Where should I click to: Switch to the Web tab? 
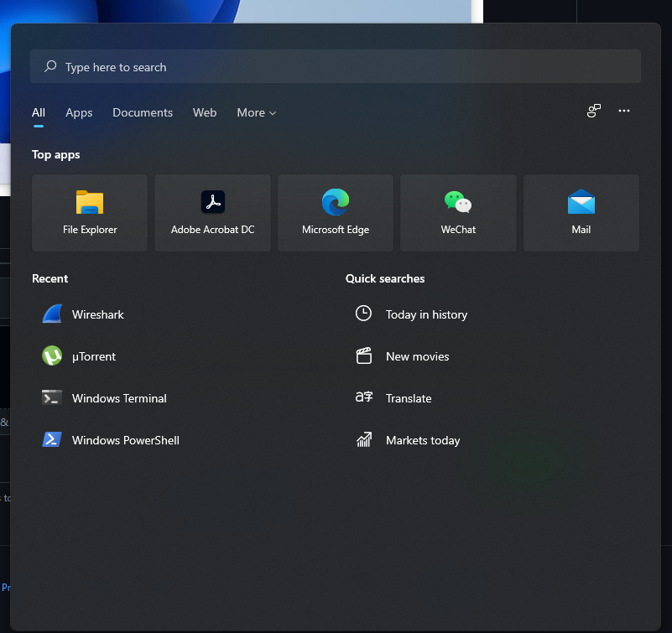205,112
